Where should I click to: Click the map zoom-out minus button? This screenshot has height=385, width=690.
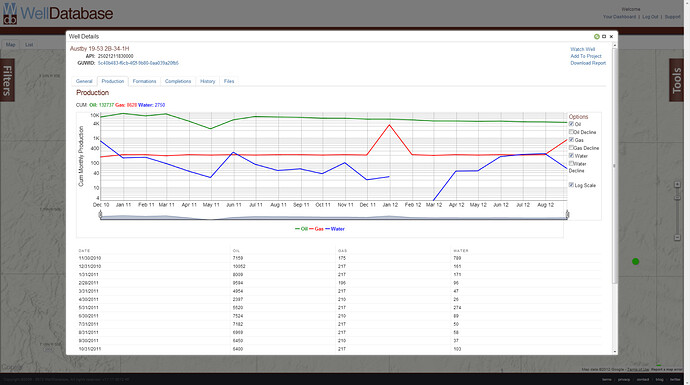pos(677,238)
